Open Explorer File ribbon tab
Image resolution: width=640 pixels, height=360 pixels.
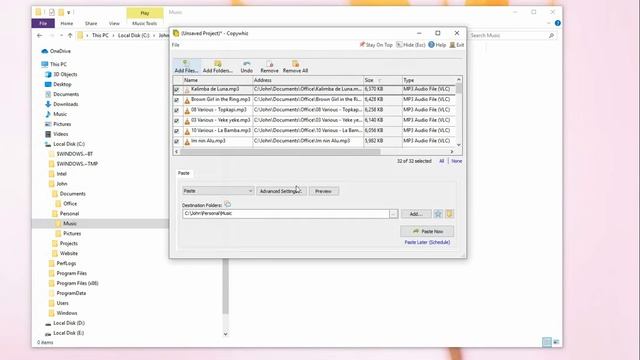[43, 23]
